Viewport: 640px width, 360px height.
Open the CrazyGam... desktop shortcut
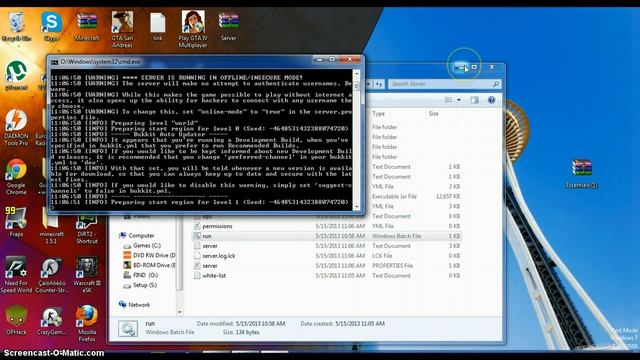(x=51, y=320)
